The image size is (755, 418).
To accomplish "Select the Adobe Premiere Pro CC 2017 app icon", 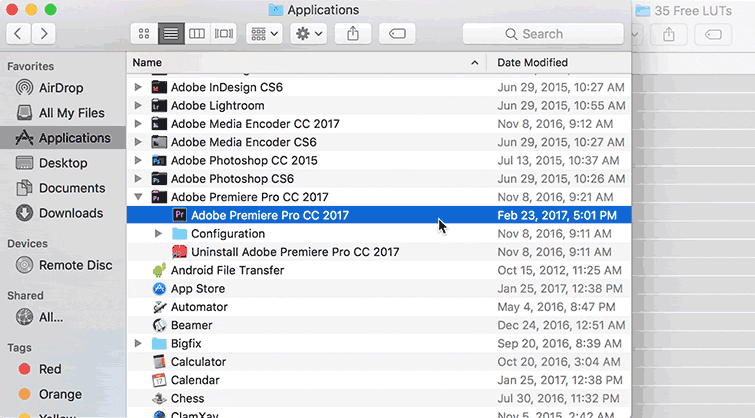I will point(180,215).
